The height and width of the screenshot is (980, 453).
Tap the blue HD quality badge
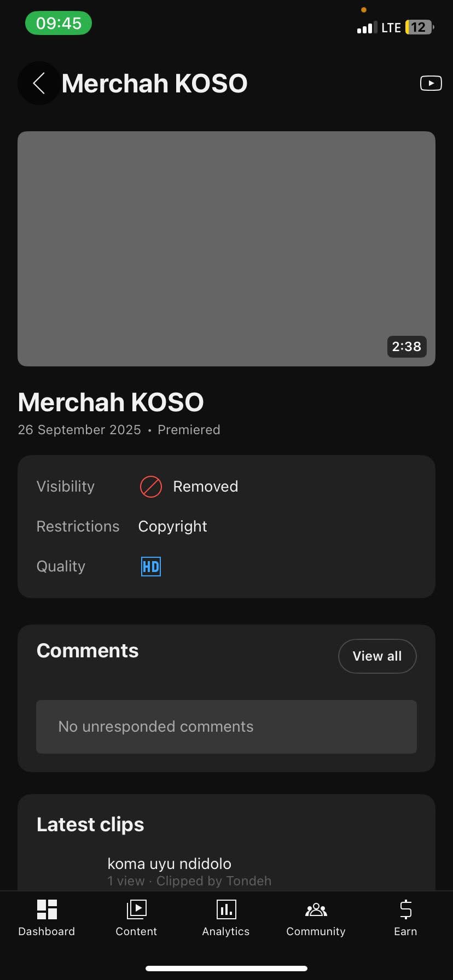coord(151,567)
